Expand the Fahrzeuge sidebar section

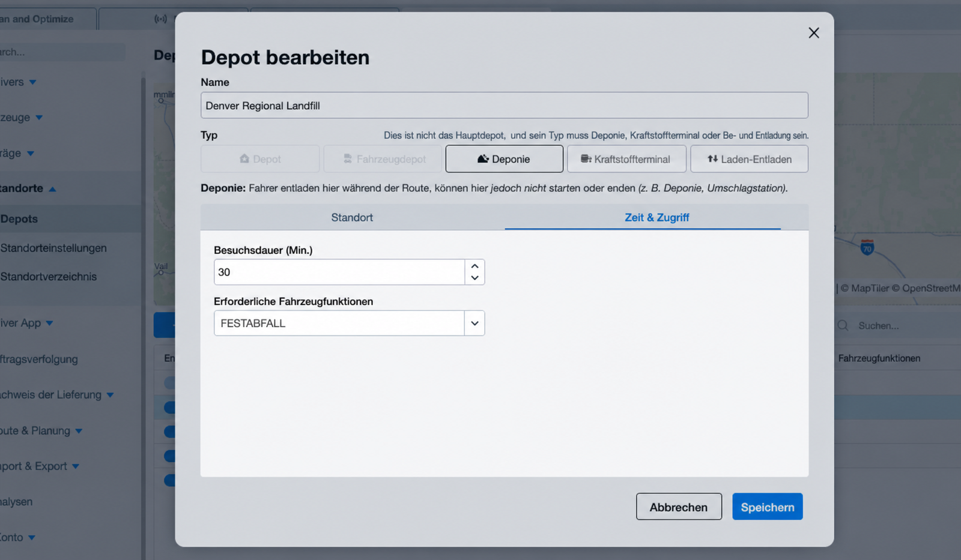tap(38, 118)
